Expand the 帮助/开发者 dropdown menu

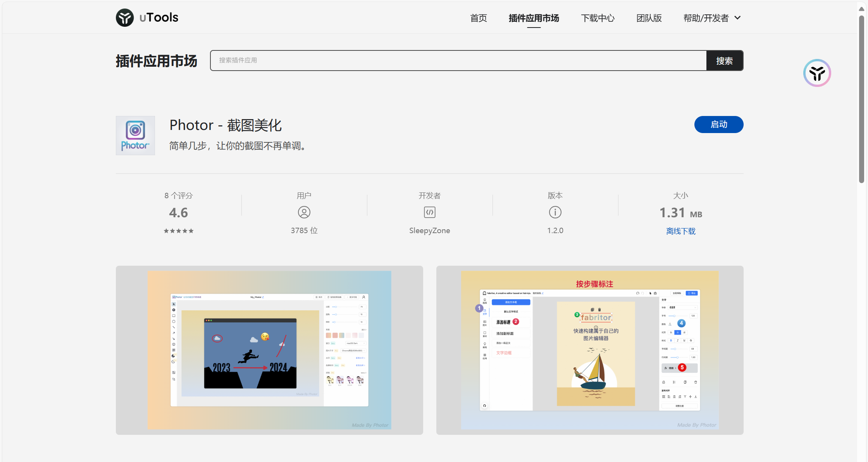(712, 18)
